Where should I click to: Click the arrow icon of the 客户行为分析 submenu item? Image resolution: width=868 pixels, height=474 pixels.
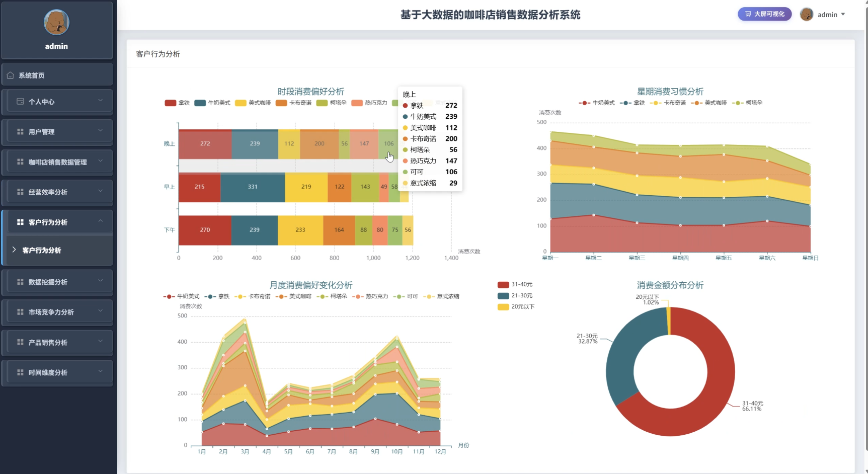pos(14,250)
